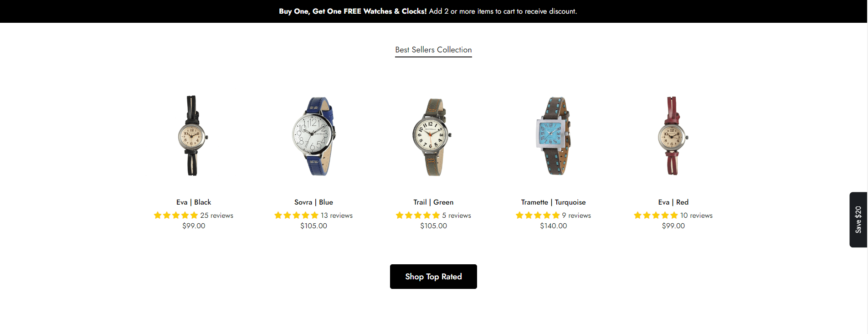Image resolution: width=868 pixels, height=334 pixels.
Task: Click the Best Sellers Collection heading link
Action: (x=433, y=50)
